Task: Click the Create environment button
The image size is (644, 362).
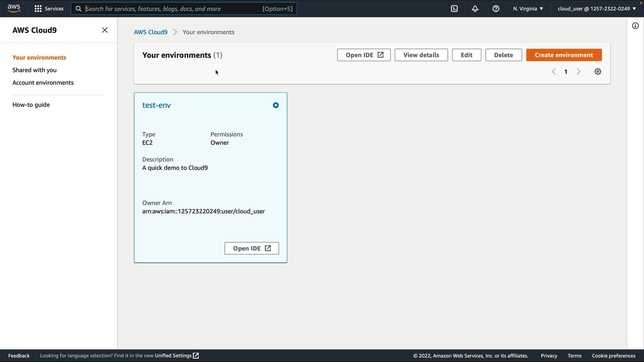Action: pos(564,55)
